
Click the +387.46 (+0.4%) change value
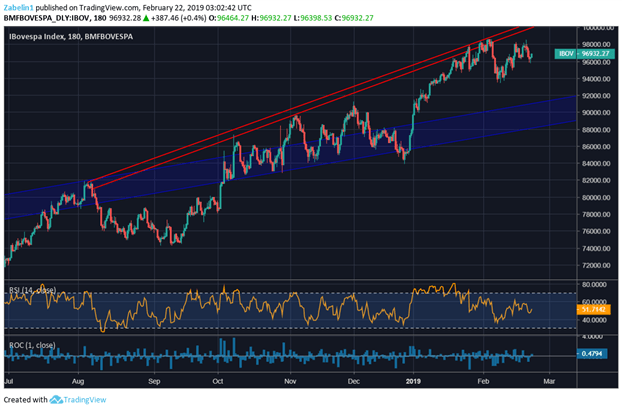[x=179, y=18]
